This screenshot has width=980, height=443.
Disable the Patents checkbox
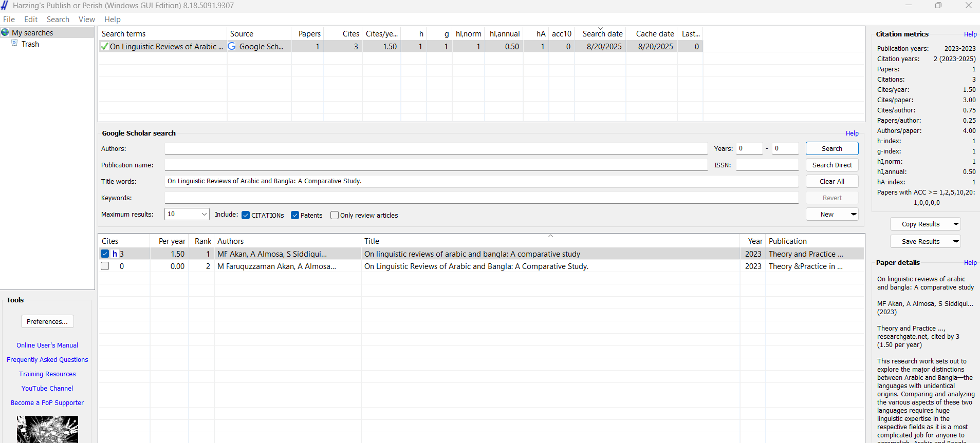(295, 215)
